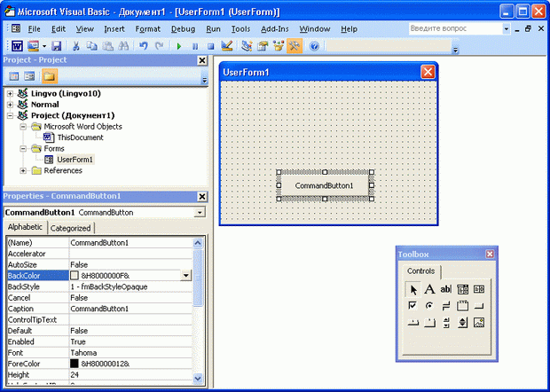550x392 pixels.
Task: Open the Insert UserForm dropdown arrow
Action: 44,46
